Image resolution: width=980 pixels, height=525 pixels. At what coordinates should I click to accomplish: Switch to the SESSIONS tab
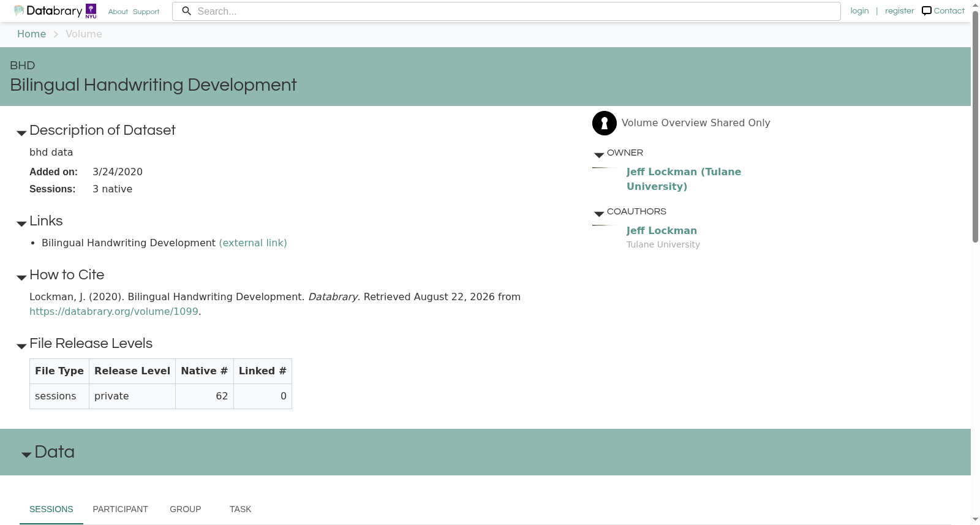[x=51, y=509]
